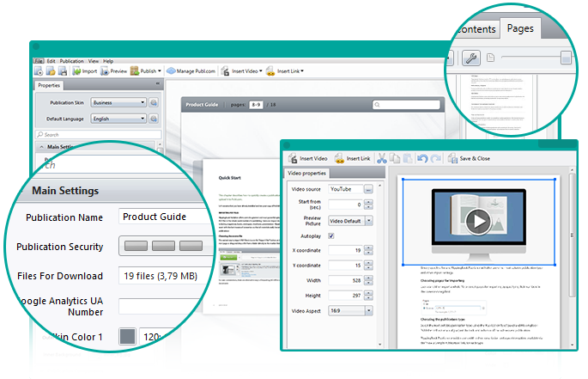
Task: Open the Video Aspect dropdown showing 16:9
Action: pos(350,310)
